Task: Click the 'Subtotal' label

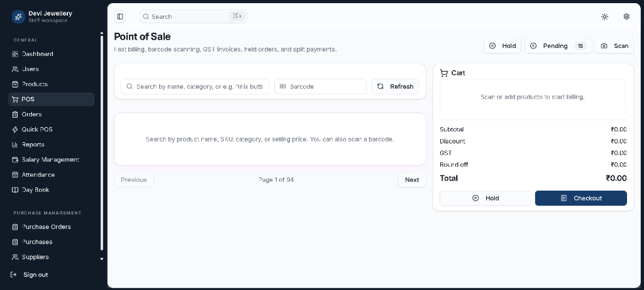Action: [x=452, y=130]
